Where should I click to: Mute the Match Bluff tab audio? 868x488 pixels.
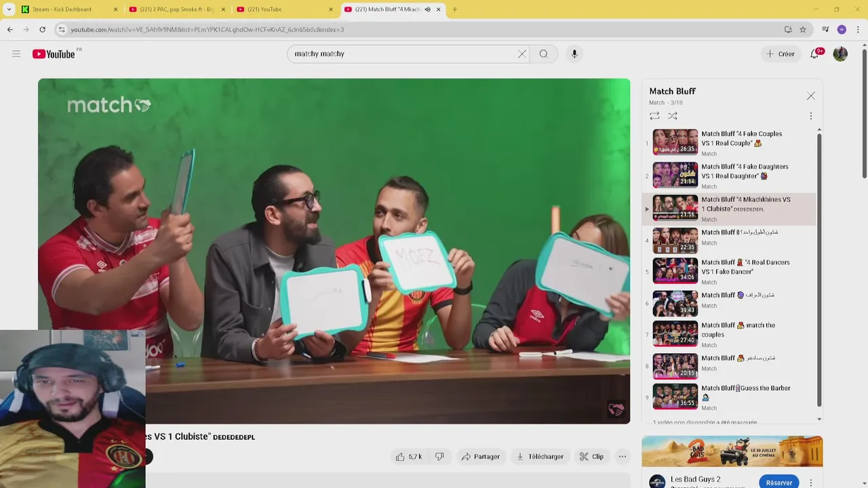tap(427, 9)
